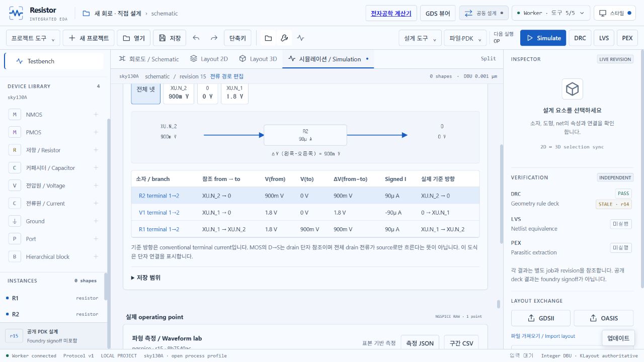This screenshot has height=362, width=644.
Task: Click the plus icon for 커패시터 / Capacitor
Action: coord(96,168)
